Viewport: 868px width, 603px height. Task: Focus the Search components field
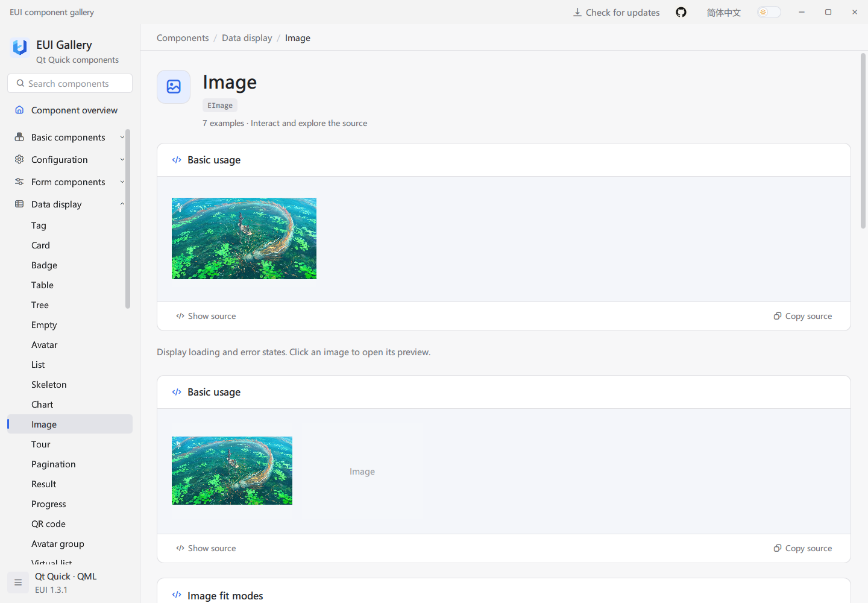[x=70, y=83]
